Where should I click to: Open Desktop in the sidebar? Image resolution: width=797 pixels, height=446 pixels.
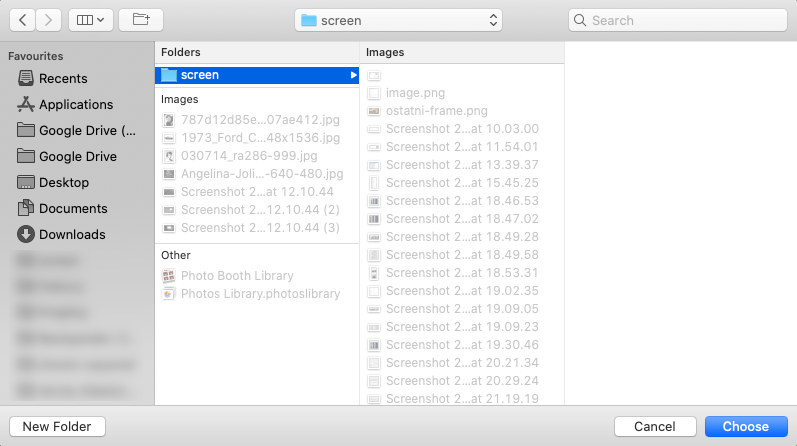pyautogui.click(x=64, y=183)
